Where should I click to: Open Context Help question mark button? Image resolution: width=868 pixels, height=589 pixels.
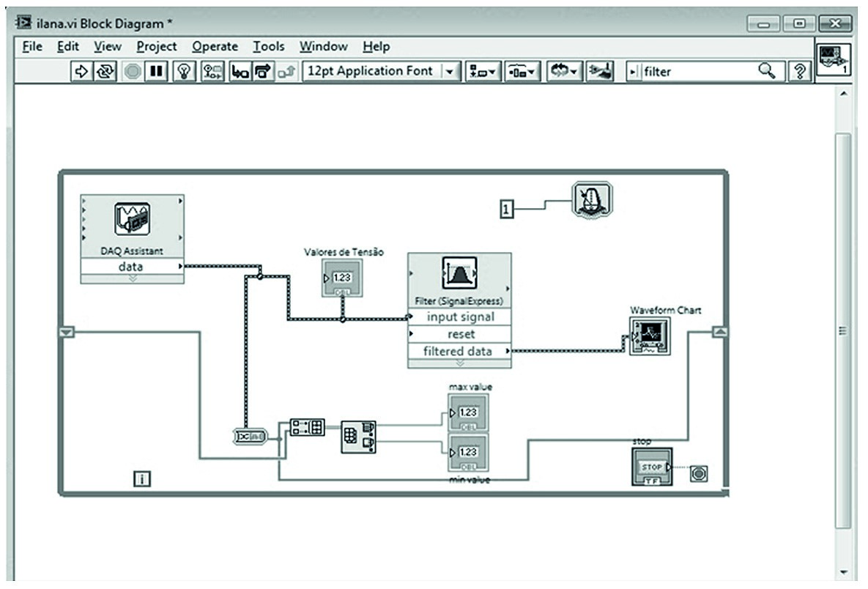coord(800,72)
